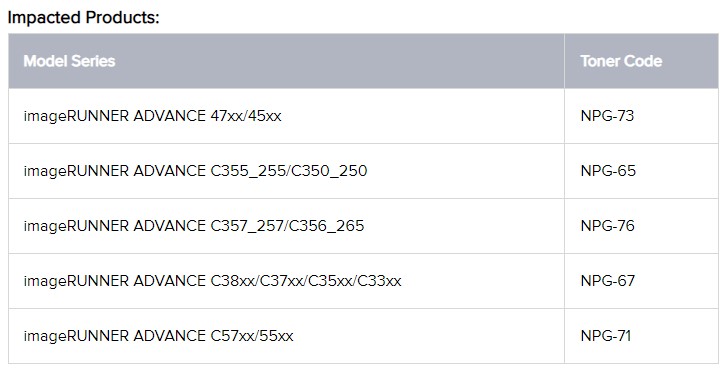Select the imageRUNNER ADVANCE C355_255/C350_250 entry
Image resolution: width=726 pixels, height=373 pixels.
pos(195,171)
